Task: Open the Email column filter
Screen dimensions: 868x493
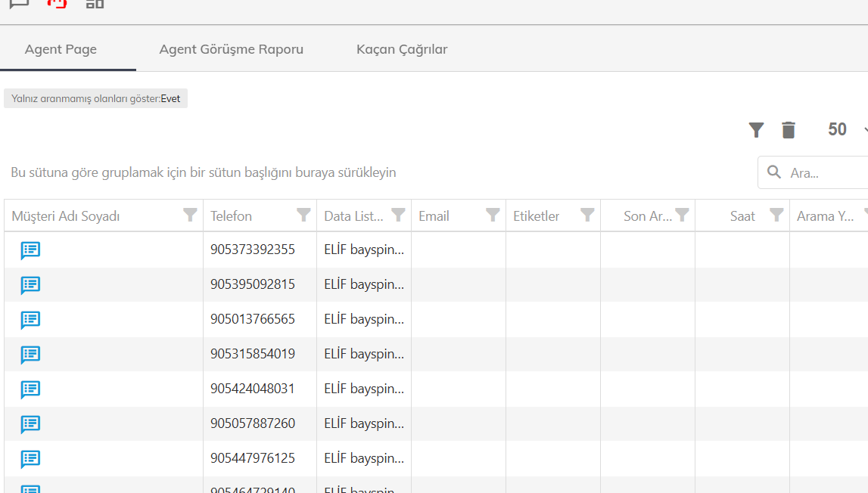Action: tap(493, 215)
